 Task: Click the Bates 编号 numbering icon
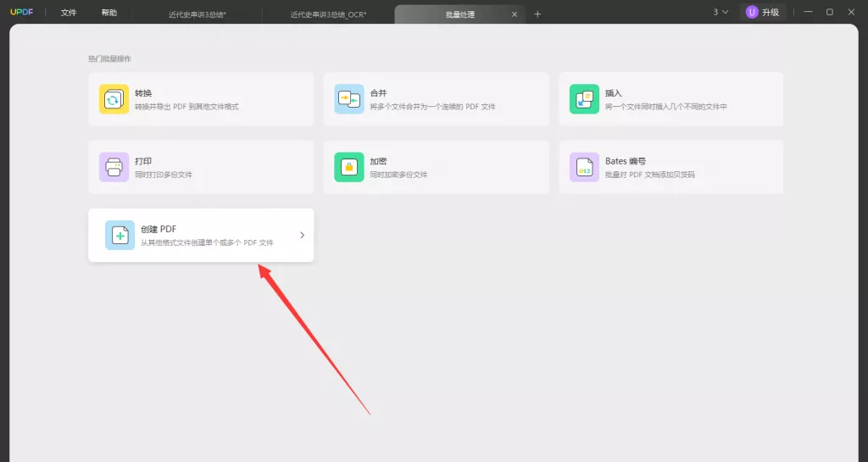585,167
